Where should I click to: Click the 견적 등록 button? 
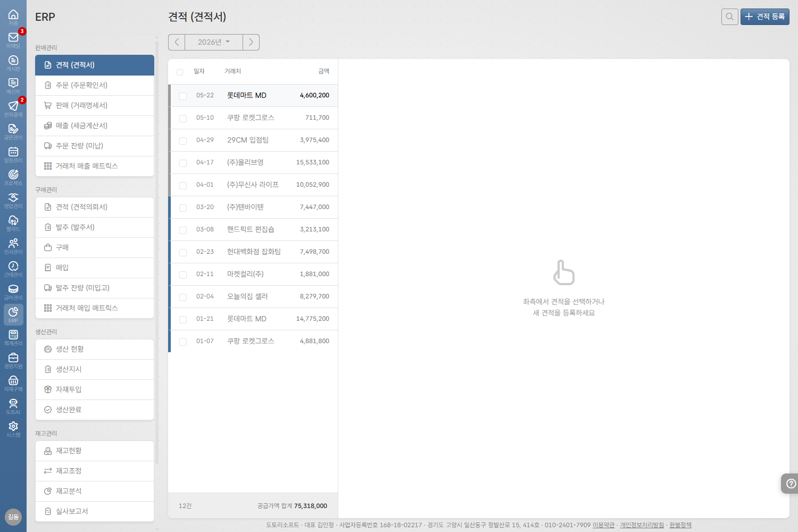click(x=764, y=16)
